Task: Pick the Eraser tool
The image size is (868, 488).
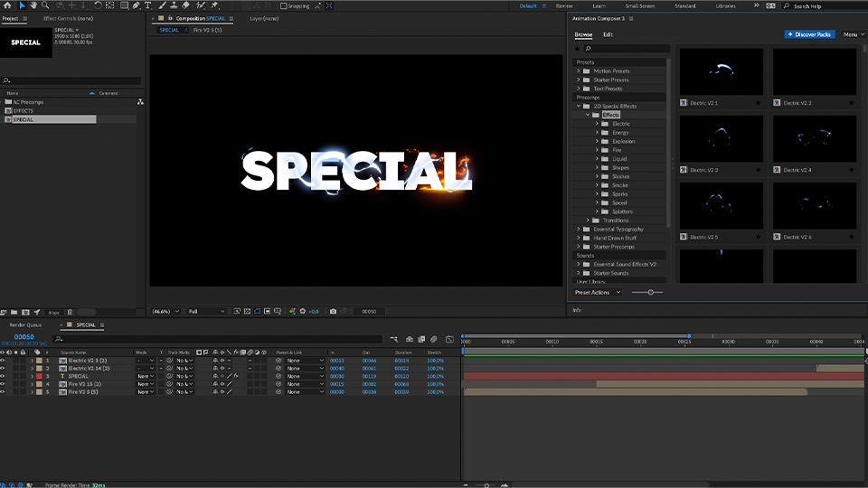Action: click(184, 5)
